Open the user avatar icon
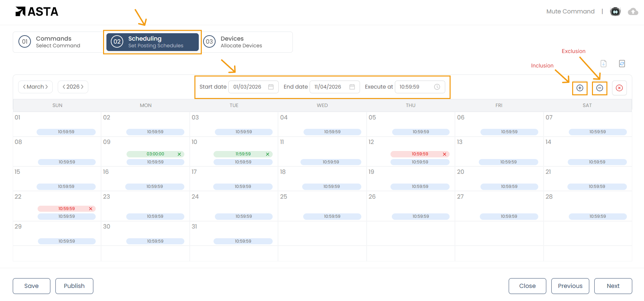 615,12
